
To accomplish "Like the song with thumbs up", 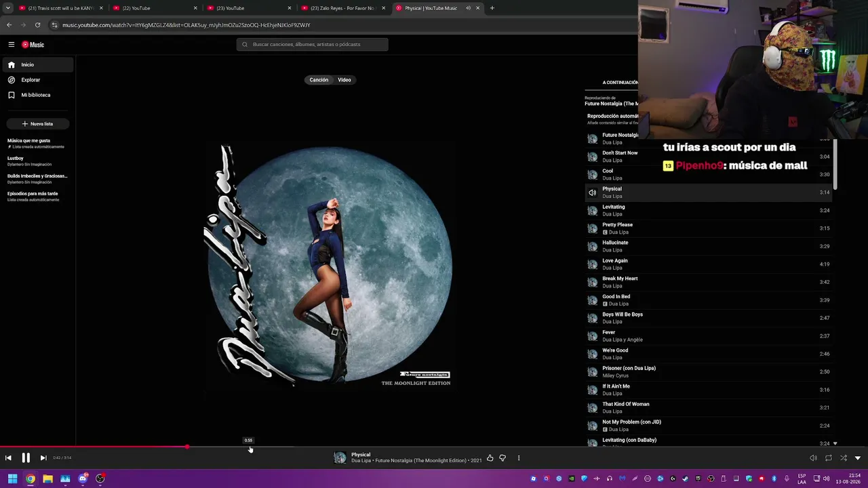I will 490,458.
